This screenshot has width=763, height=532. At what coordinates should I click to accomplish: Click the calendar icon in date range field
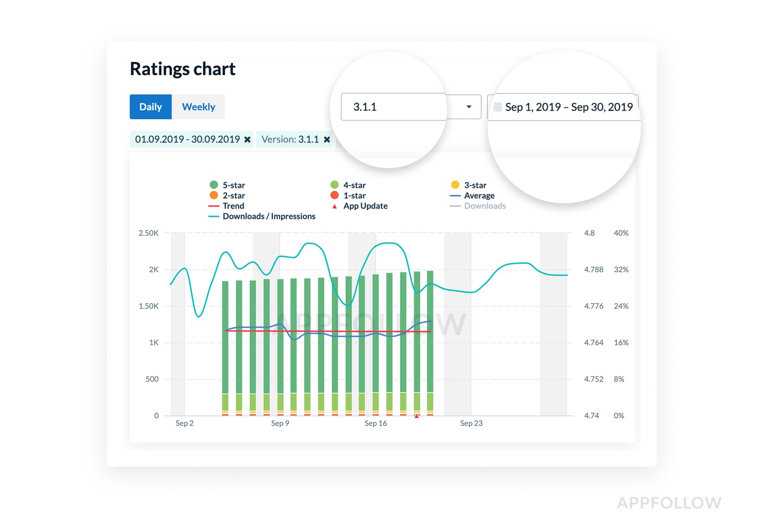tap(498, 107)
